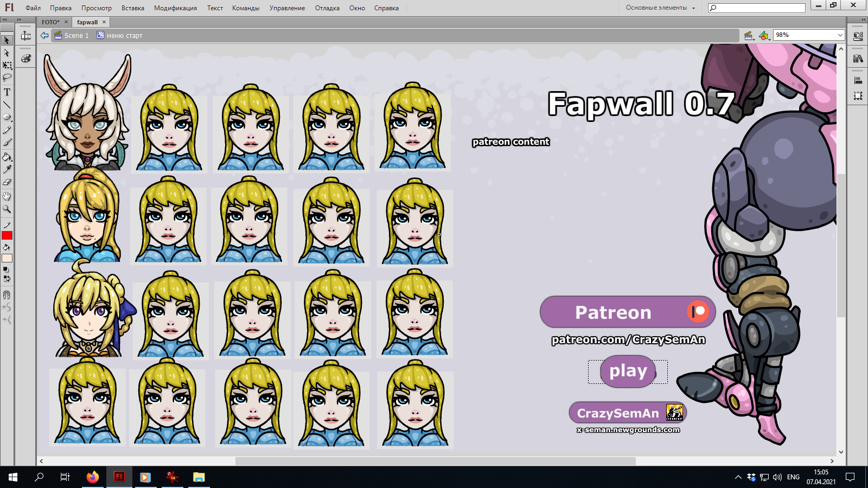Viewport: 868px width, 488px height.
Task: Open the Основные элементы workspace dropdown
Action: 660,8
